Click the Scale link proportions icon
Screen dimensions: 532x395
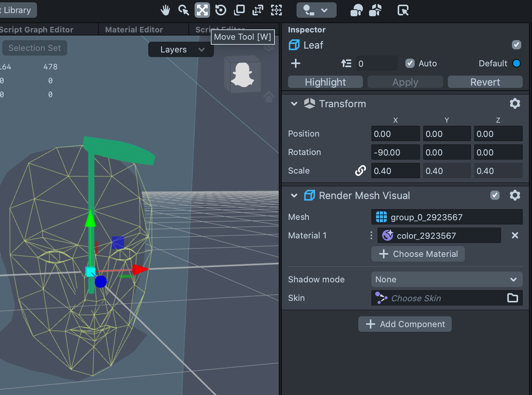pyautogui.click(x=360, y=170)
